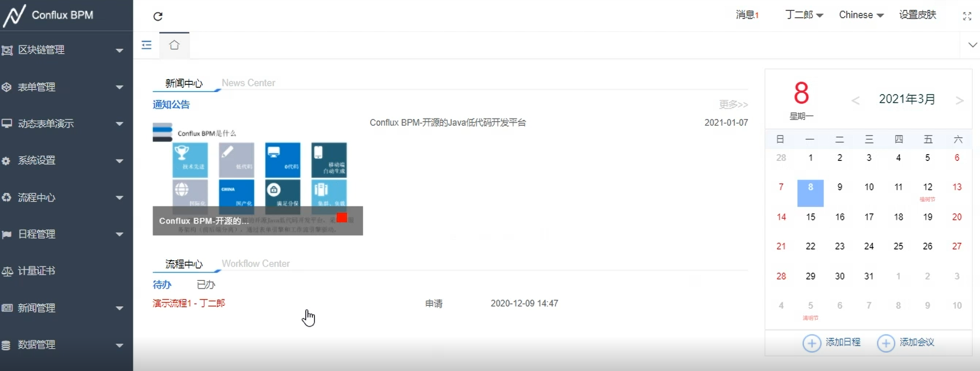Select February 28 in the calendar
The height and width of the screenshot is (371, 980).
coord(781,158)
